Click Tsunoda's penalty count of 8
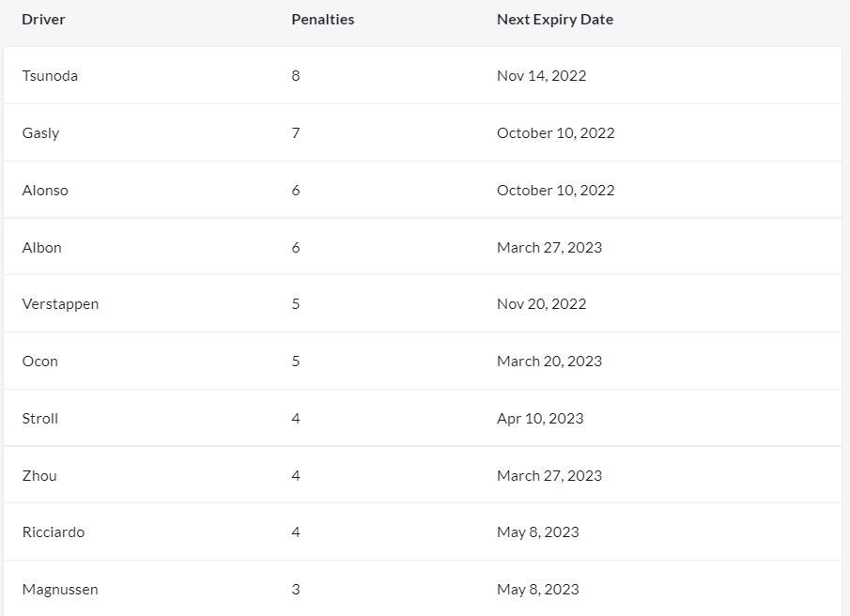The width and height of the screenshot is (850, 616). click(296, 76)
